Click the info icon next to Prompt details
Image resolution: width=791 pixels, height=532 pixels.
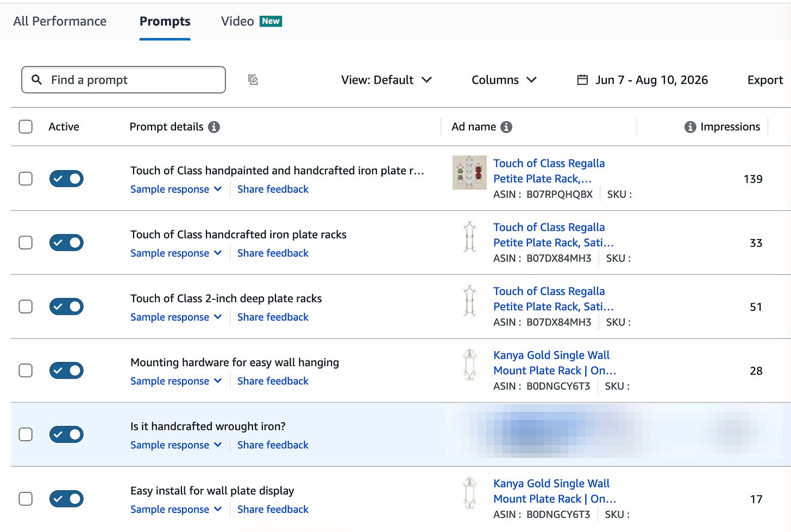(x=214, y=127)
